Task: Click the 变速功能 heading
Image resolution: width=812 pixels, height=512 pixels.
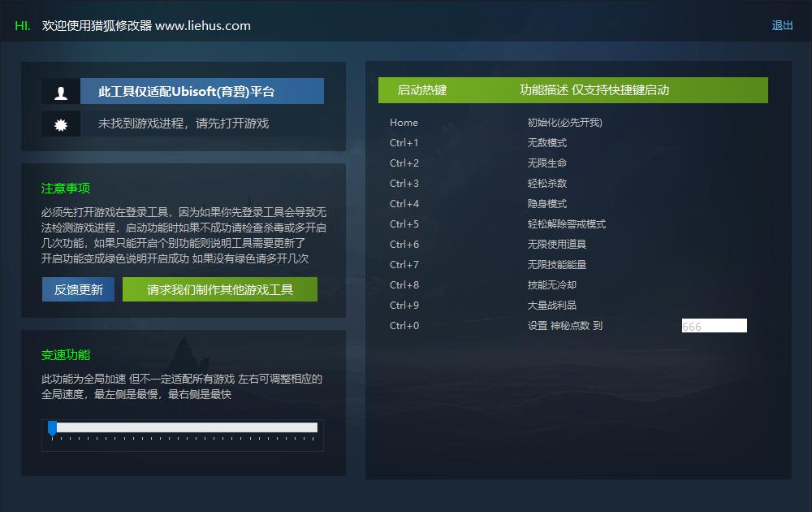Action: click(66, 355)
